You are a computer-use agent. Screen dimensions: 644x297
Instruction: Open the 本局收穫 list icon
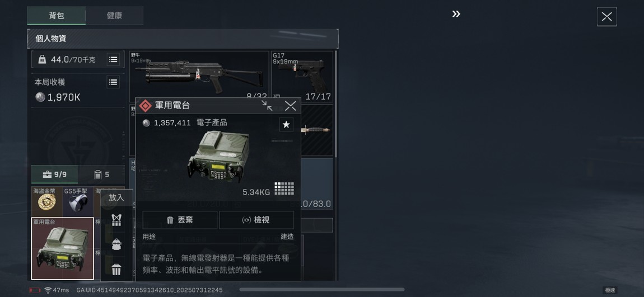113,82
